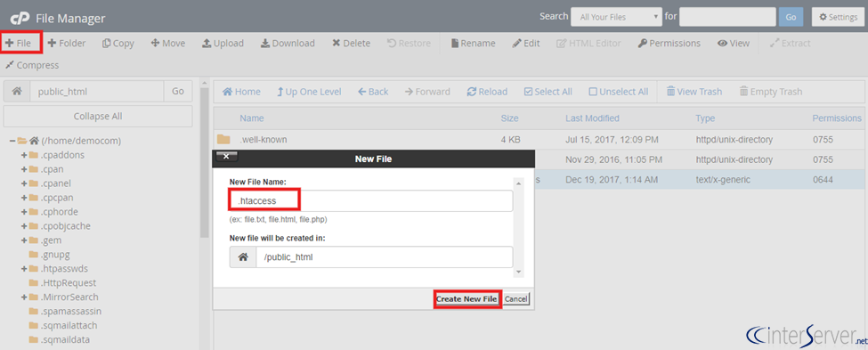
Task: Click the home icon beside path field
Action: [x=17, y=92]
